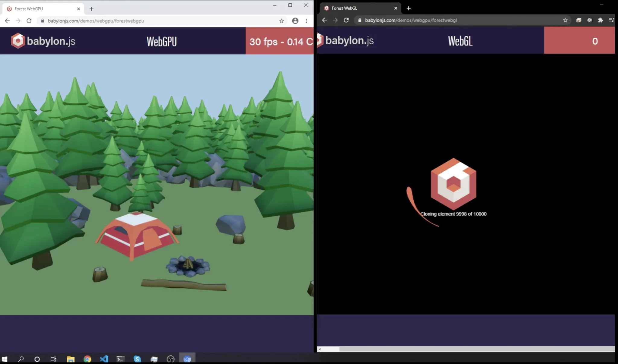Open Chrome profile avatar in left window
Screen dimensions: 618x364
pos(295,21)
